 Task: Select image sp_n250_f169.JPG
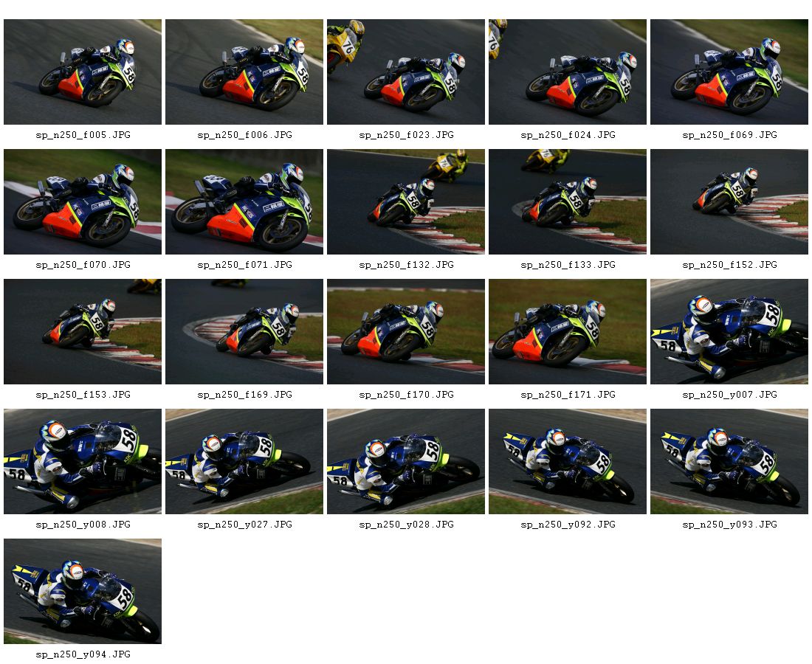tap(244, 332)
